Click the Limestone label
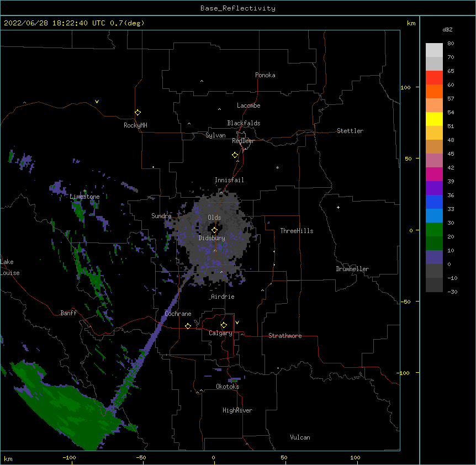The width and height of the screenshot is (476, 465). [x=84, y=197]
